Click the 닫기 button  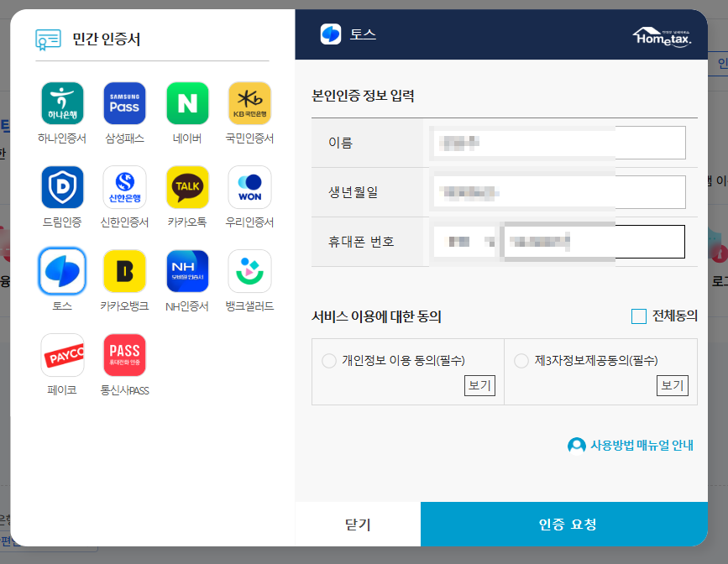[358, 524]
